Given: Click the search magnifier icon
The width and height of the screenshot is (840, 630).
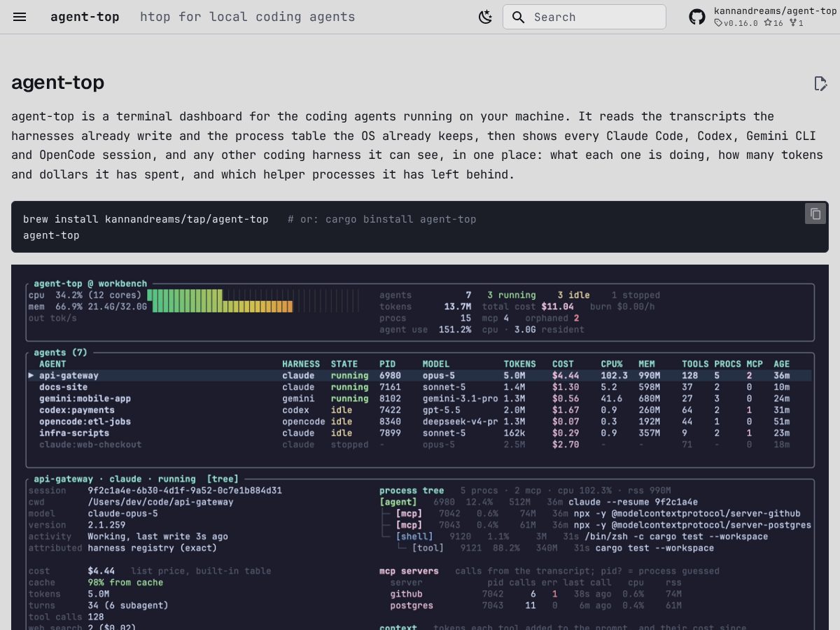Looking at the screenshot, I should tap(518, 17).
